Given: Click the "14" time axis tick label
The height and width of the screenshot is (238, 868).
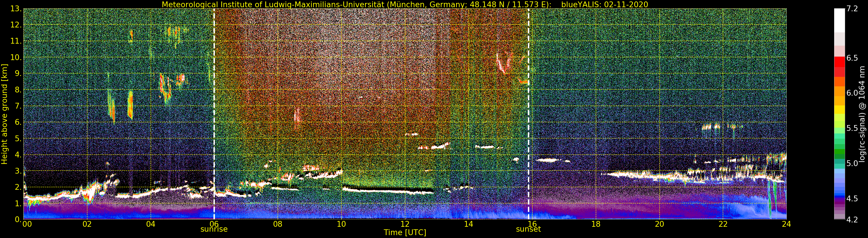Looking at the screenshot, I should 468,224.
